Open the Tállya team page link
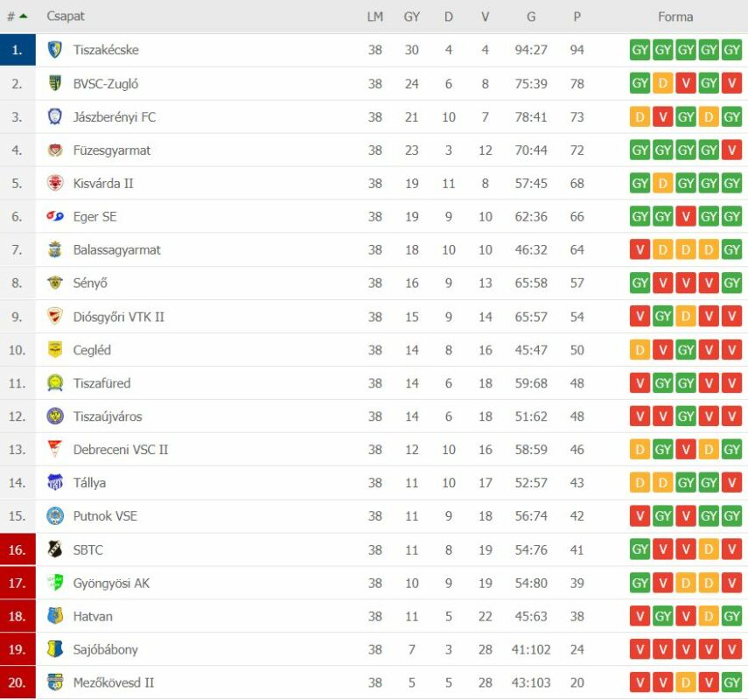 point(89,483)
